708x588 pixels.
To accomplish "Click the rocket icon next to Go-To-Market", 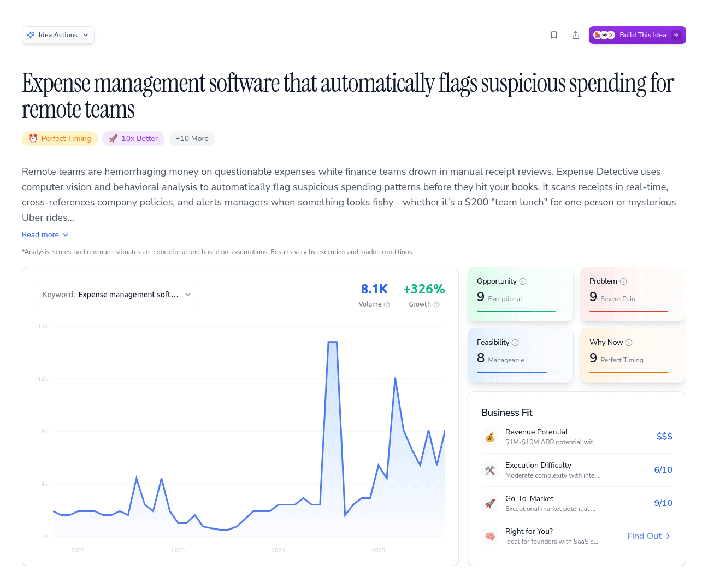I will click(x=490, y=503).
